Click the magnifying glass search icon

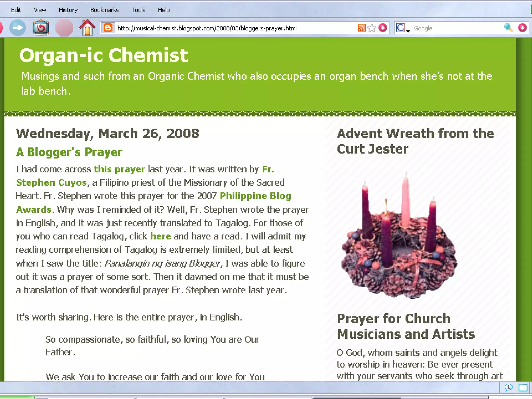(508, 28)
